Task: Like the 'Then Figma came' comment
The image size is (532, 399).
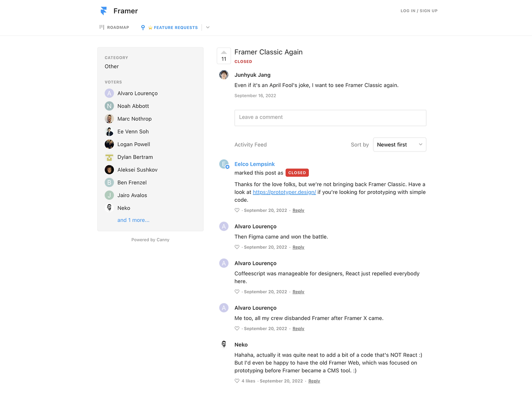Action: pos(237,247)
